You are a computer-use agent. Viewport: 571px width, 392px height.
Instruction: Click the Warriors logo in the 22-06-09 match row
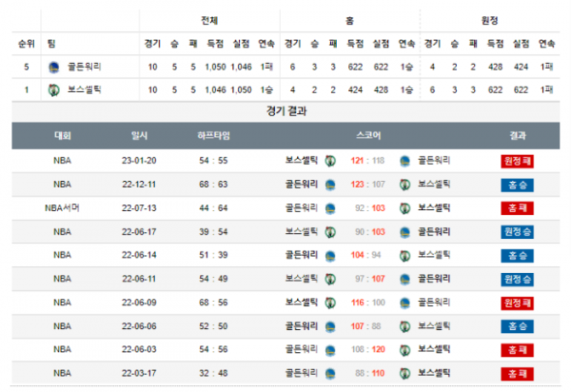coord(404,303)
